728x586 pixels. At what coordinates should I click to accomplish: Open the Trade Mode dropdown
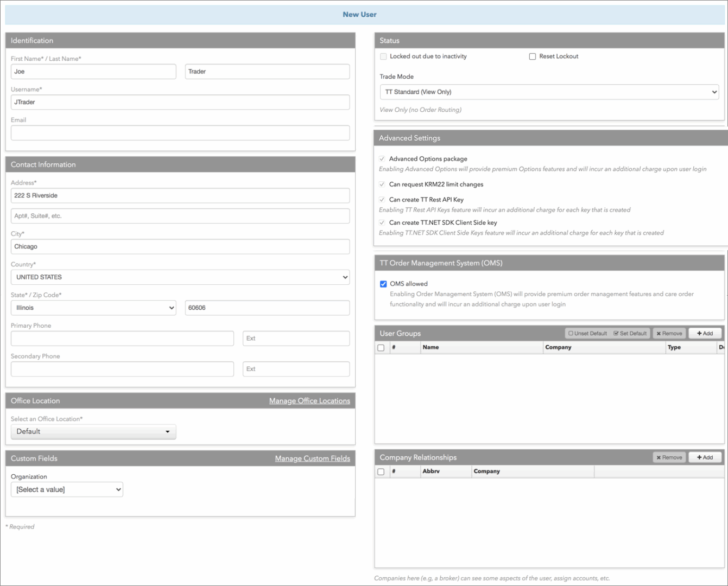tap(549, 92)
